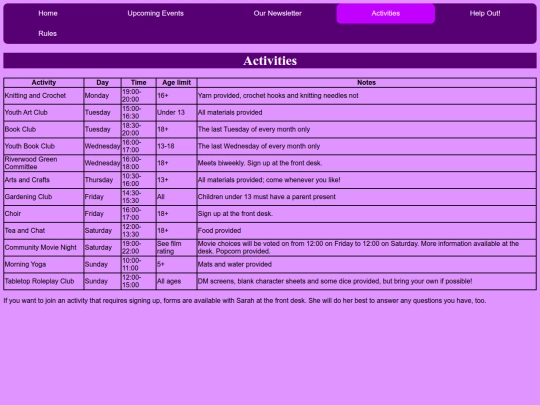Select the highlighted Activities tab
The image size is (540, 405).
point(386,13)
